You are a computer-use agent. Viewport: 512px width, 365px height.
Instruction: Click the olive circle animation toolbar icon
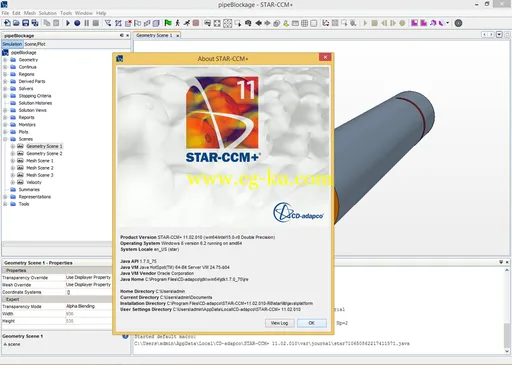coord(402,23)
